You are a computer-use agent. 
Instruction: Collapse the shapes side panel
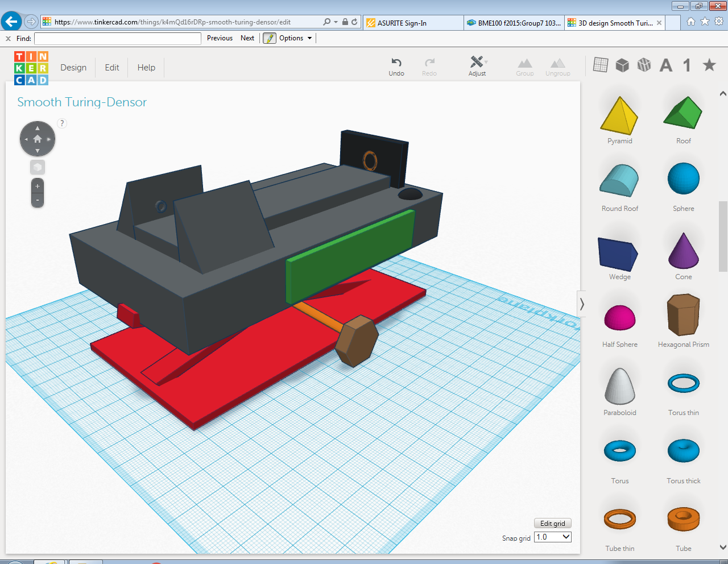581,305
